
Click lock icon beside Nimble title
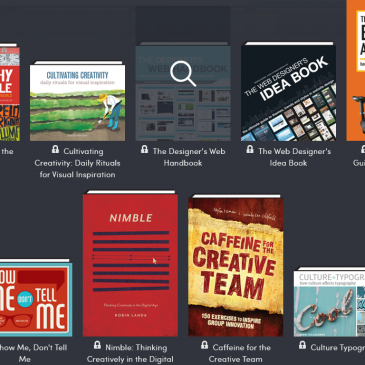[x=97, y=345]
